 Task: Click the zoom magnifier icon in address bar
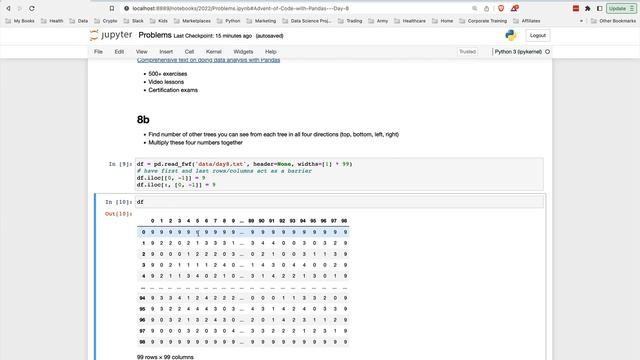tap(475, 8)
